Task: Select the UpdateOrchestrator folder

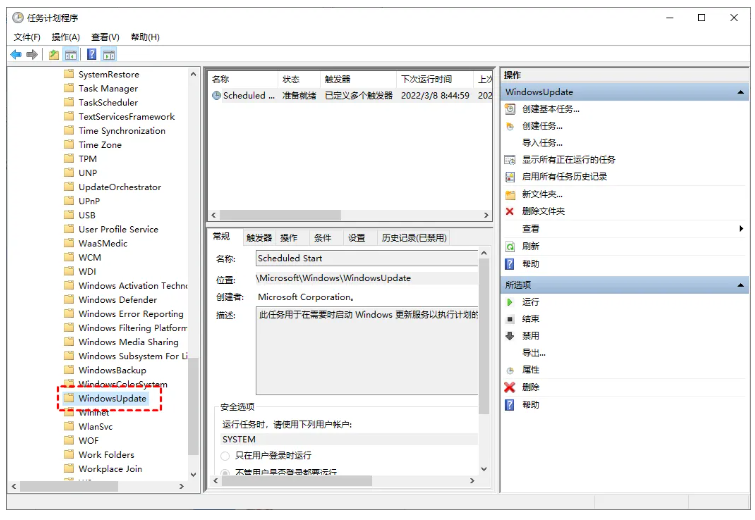Action: point(119,187)
